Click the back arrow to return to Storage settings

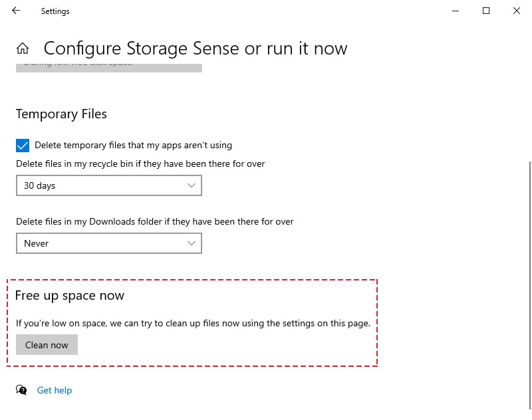15,11
